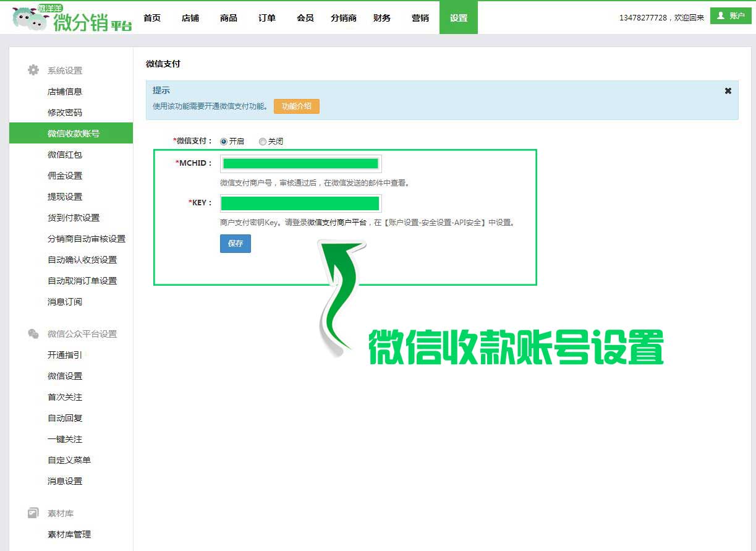
Task: Select the 关闭 radio button
Action: [263, 142]
